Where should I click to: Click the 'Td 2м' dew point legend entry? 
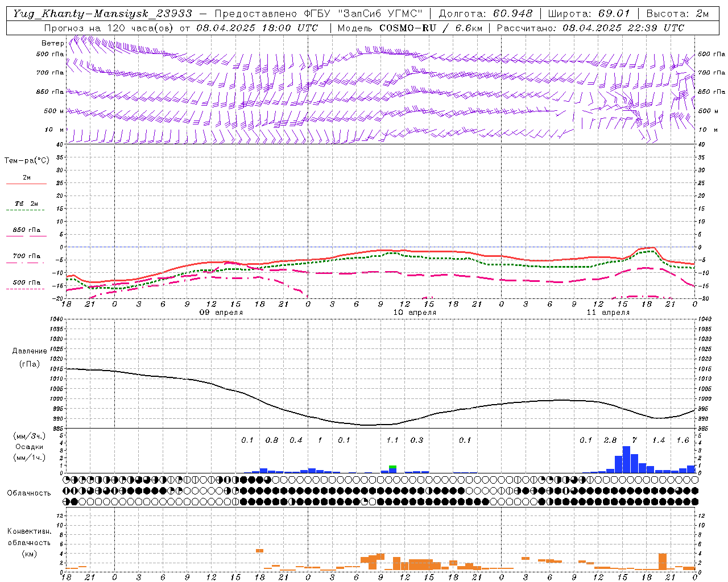point(26,204)
